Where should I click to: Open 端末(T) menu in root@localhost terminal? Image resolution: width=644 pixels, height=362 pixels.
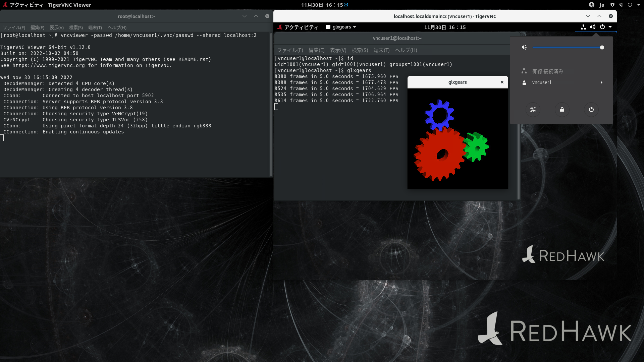pyautogui.click(x=95, y=27)
